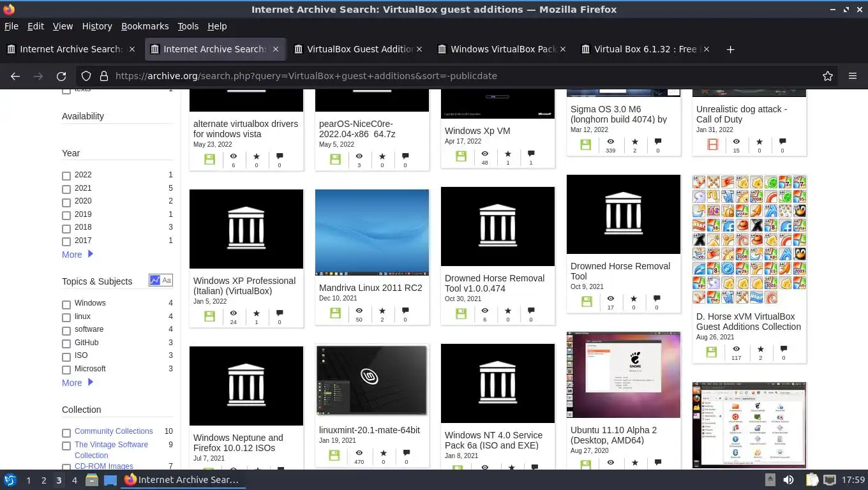868x490 pixels.
Task: Expand More under Year filters
Action: click(77, 254)
